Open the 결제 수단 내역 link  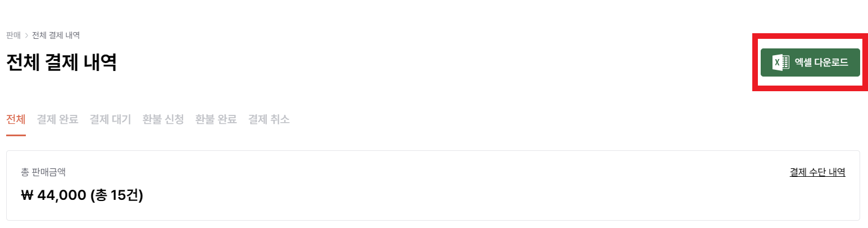pyautogui.click(x=817, y=172)
